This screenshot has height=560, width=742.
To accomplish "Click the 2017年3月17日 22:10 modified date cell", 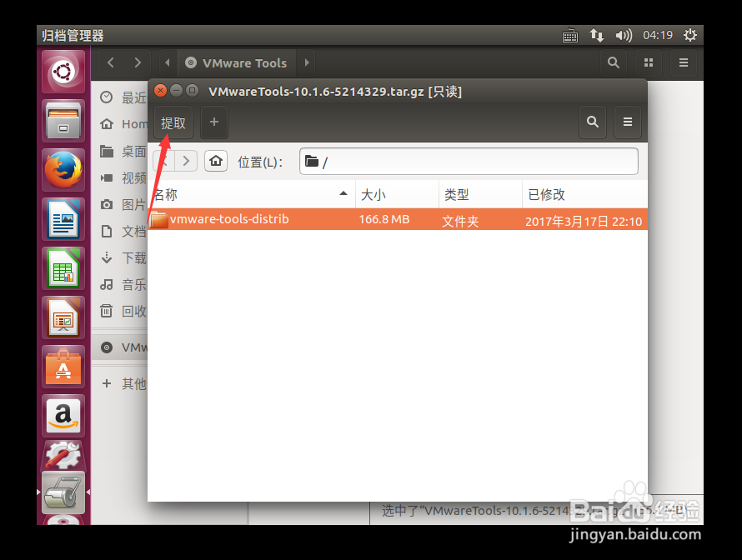I will coord(584,222).
